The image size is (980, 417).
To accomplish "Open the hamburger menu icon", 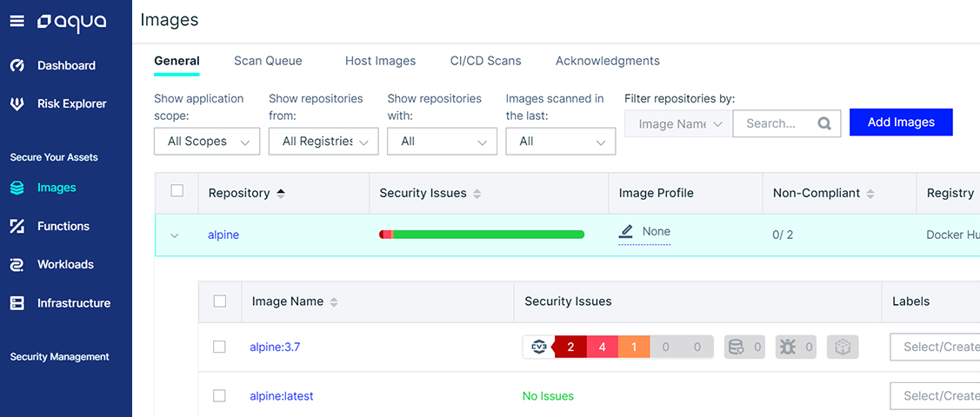I will pyautogui.click(x=17, y=21).
